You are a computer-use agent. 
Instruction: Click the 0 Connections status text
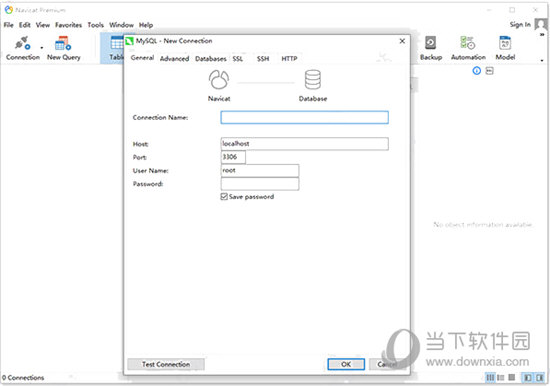pos(23,378)
